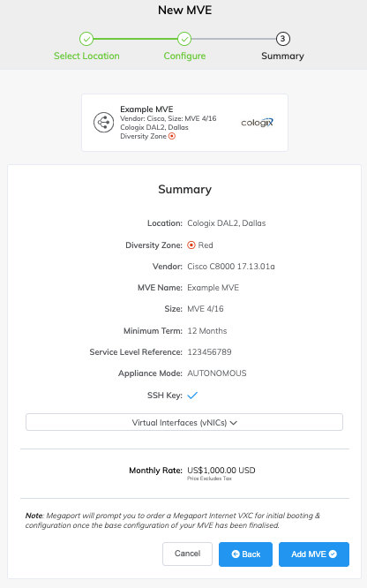
Task: Go back with the Back button
Action: coord(245,554)
